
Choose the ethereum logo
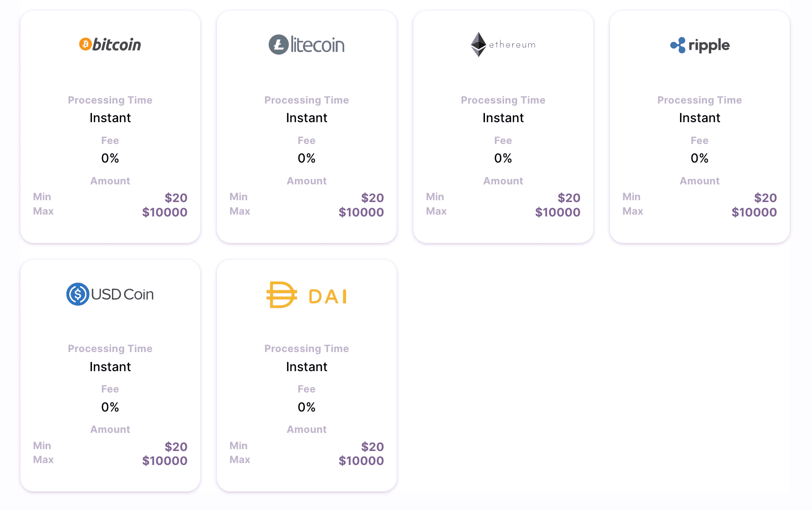tap(503, 45)
